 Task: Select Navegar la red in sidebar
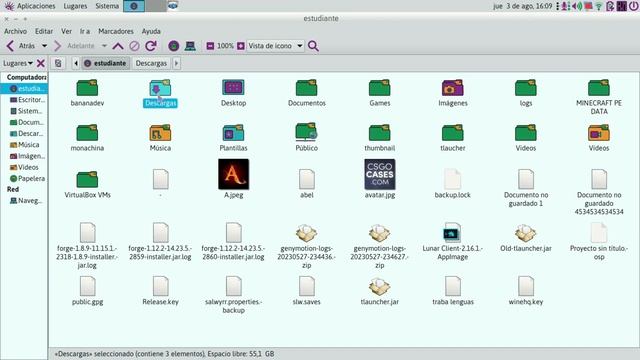(26, 200)
